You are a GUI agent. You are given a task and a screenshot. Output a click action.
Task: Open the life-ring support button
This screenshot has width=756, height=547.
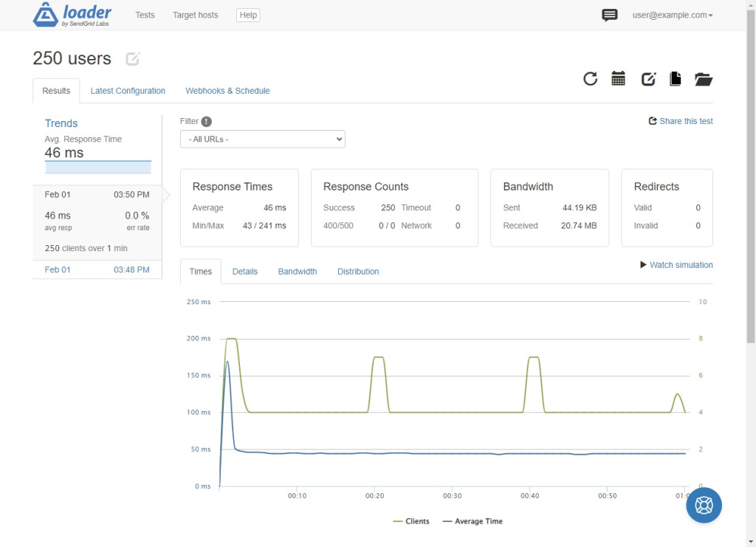tap(704, 505)
